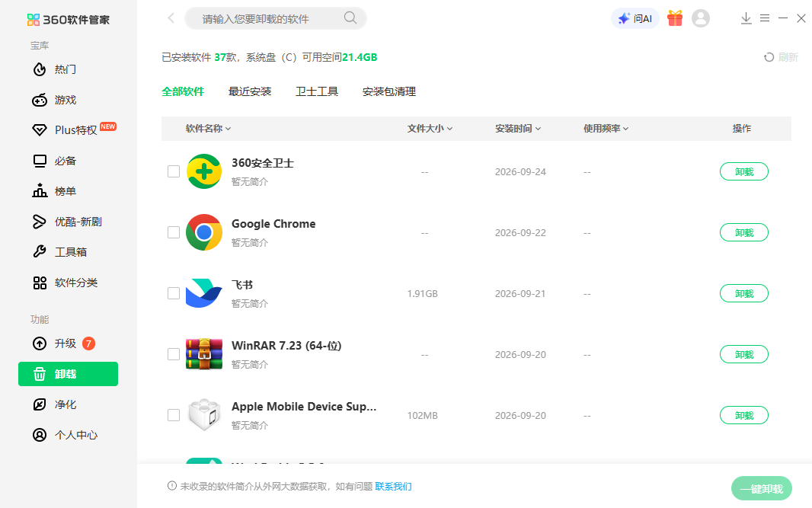
Task: Click the Google Chrome name text
Action: 273,224
